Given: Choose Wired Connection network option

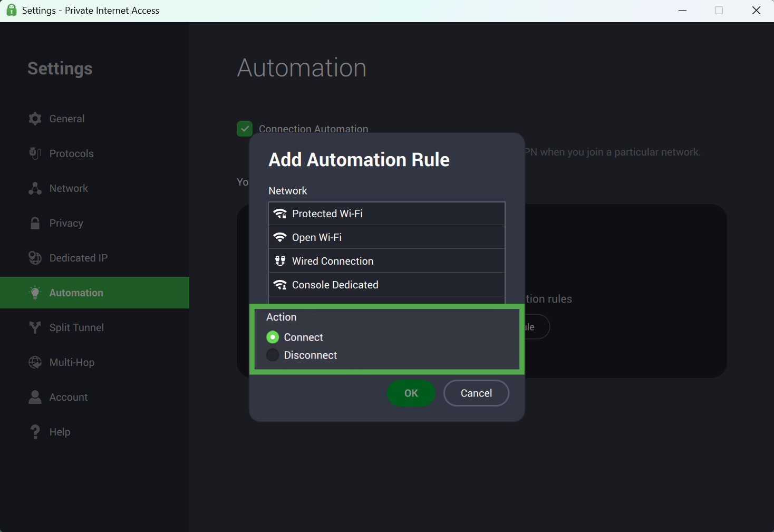Looking at the screenshot, I should click(x=387, y=261).
